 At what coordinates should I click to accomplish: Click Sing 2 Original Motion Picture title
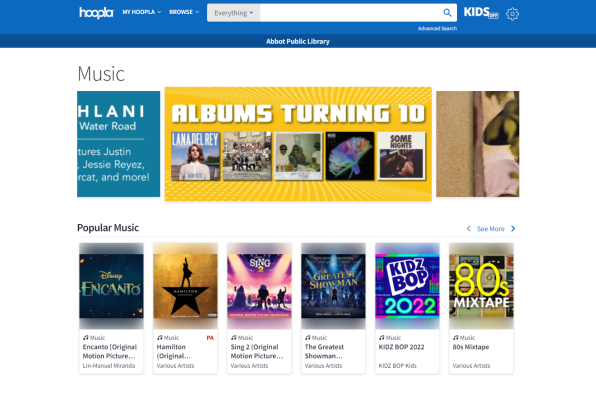(257, 352)
